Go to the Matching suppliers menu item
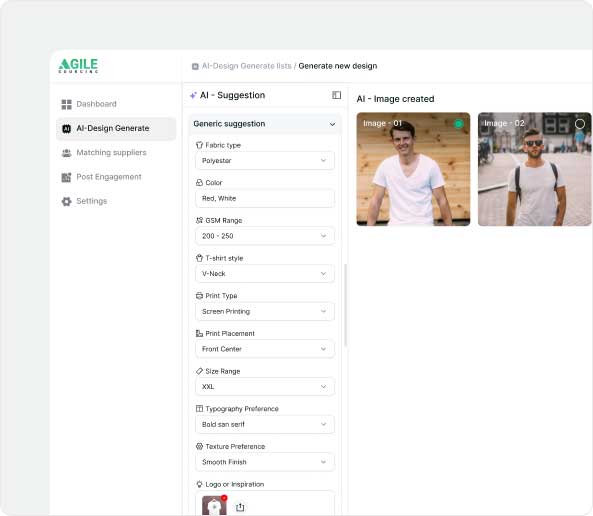593x516 pixels. tap(111, 152)
